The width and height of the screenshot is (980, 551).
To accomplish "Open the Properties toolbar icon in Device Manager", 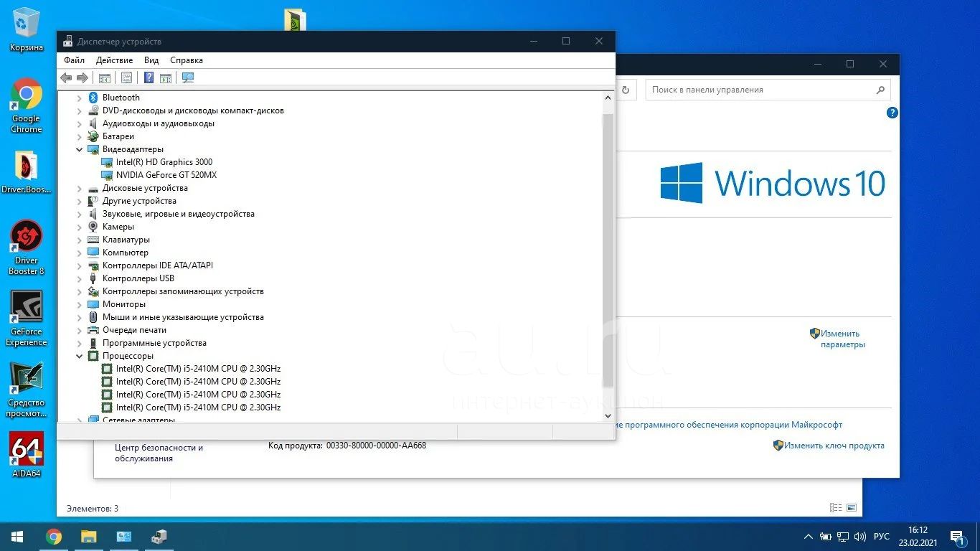I will (126, 77).
